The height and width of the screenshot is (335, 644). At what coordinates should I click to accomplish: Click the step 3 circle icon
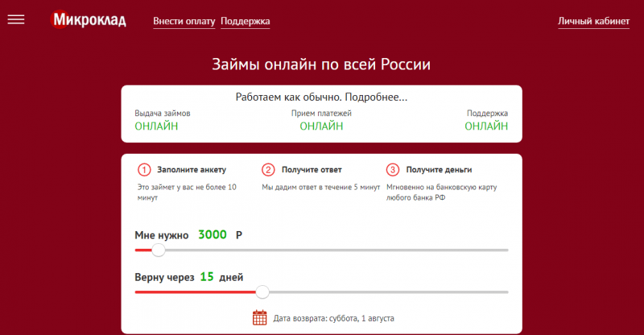pyautogui.click(x=393, y=170)
